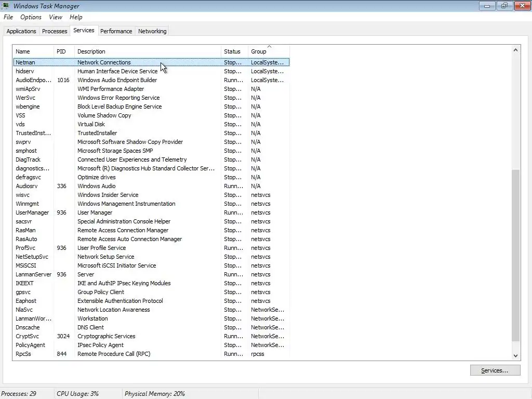Select the DiagTrack service row
The width and height of the screenshot is (532, 399).
point(151,159)
